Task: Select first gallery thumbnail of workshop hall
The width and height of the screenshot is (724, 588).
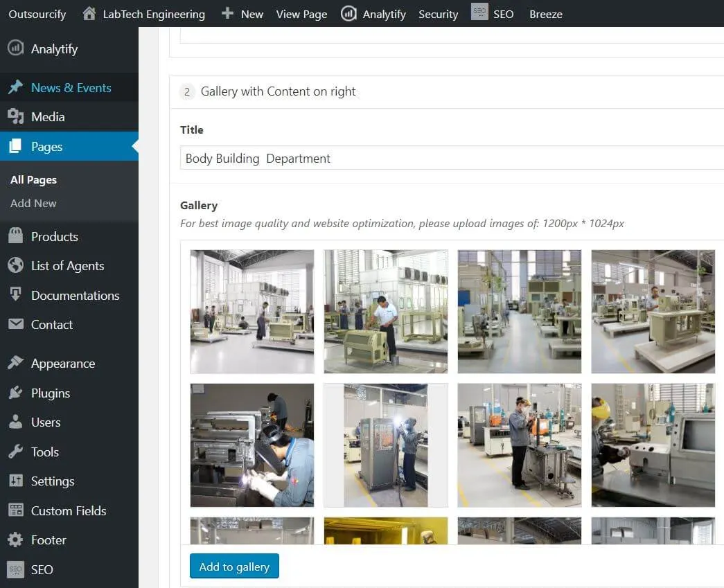Action: pyautogui.click(x=252, y=312)
